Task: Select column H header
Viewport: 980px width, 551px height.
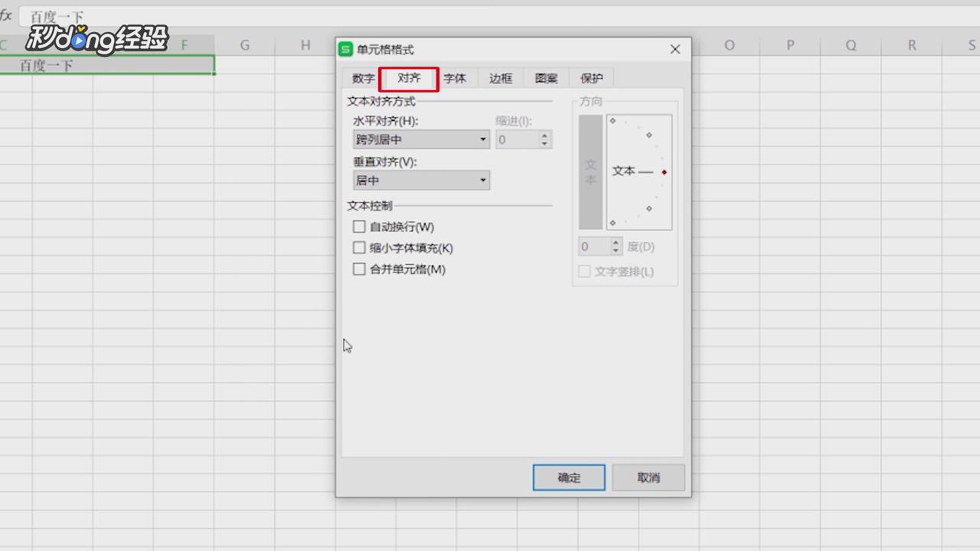Action: pos(305,45)
